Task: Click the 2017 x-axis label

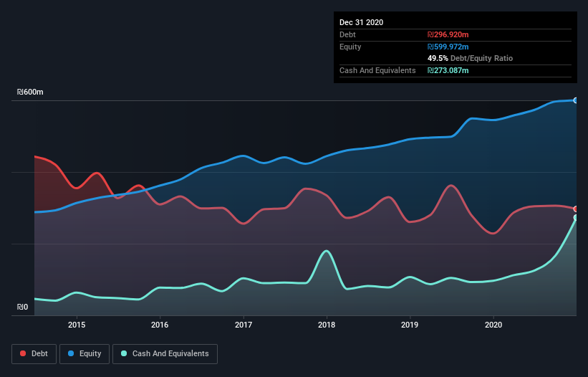Action: click(x=244, y=325)
